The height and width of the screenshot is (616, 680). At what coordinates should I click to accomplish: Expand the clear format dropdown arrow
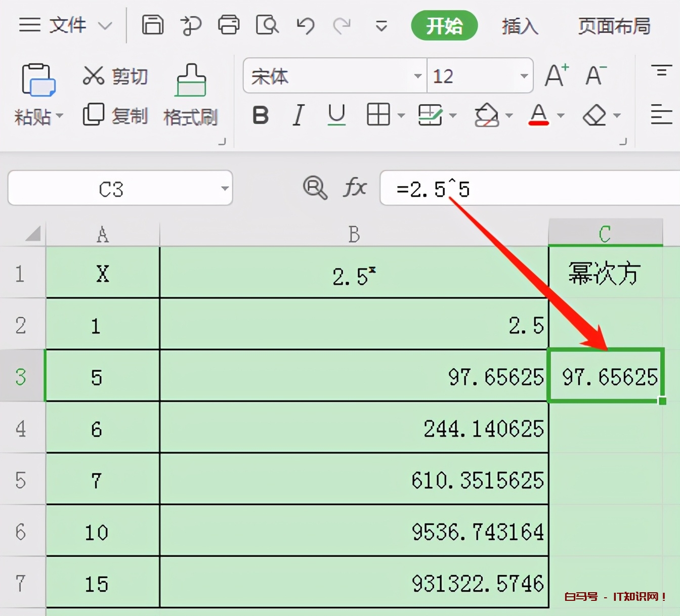click(617, 116)
